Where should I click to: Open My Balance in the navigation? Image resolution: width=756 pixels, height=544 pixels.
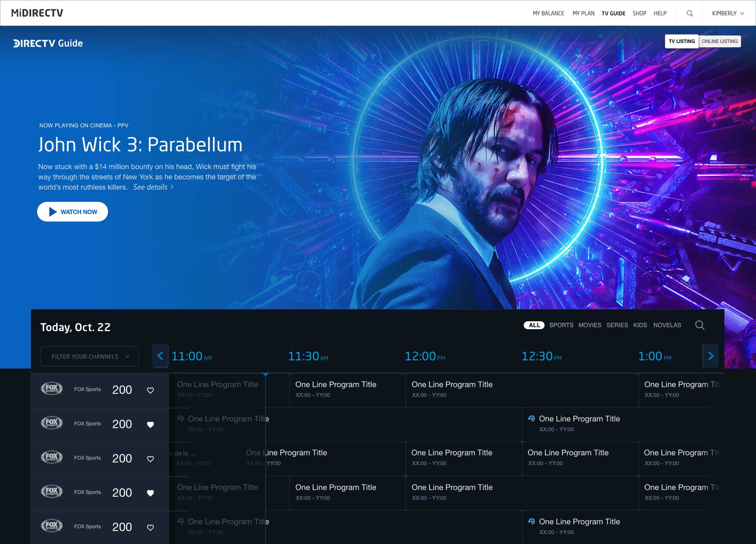[x=548, y=13]
